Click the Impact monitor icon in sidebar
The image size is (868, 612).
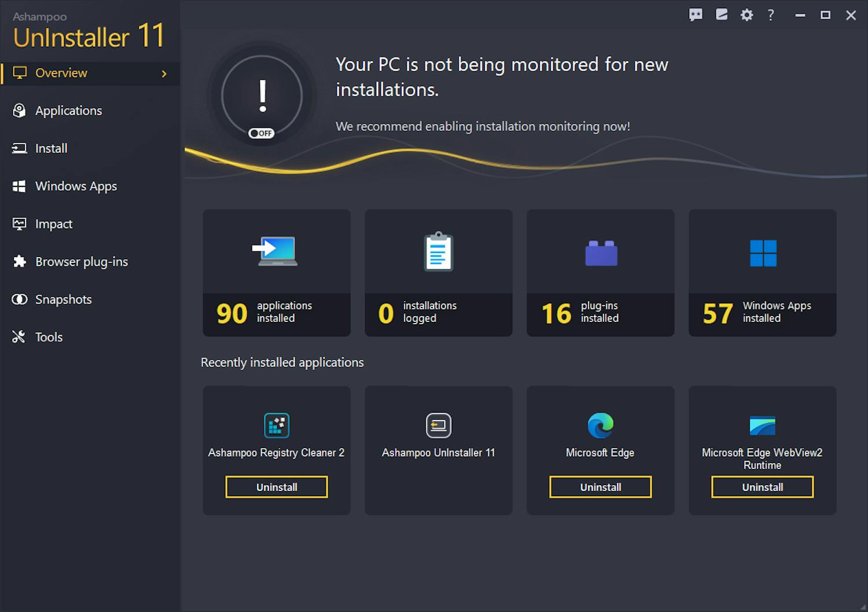[x=20, y=224]
